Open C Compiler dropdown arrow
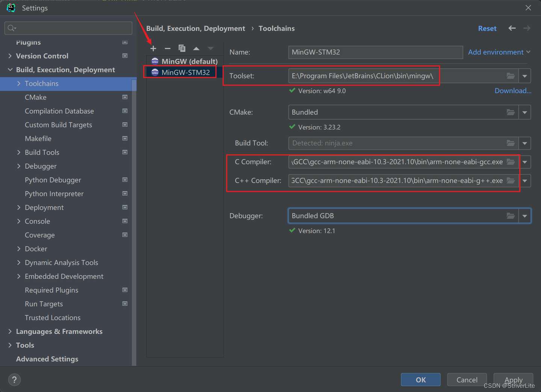Image resolution: width=541 pixels, height=392 pixels. point(524,162)
